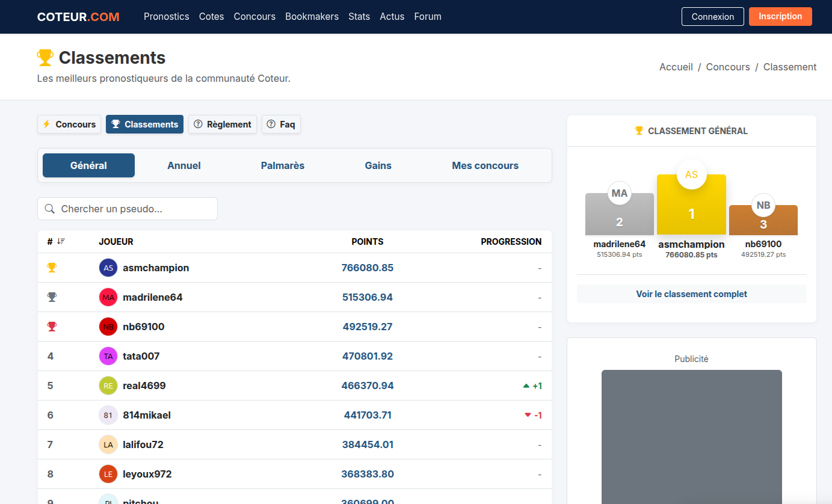Screen dimensions: 832x504
Task: Open the Palmarès tab
Action: pos(283,165)
